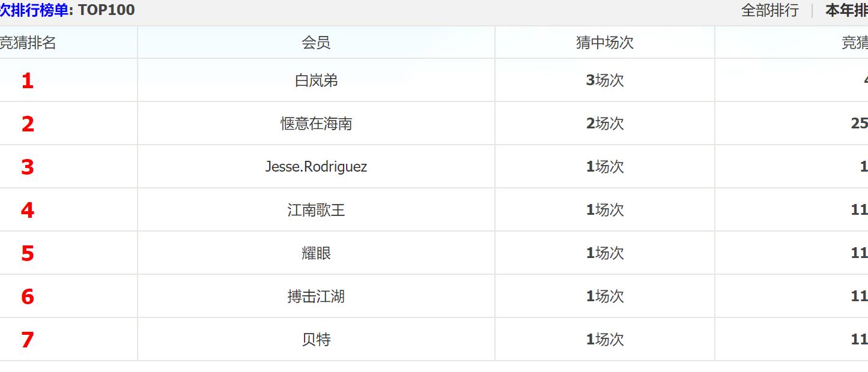The width and height of the screenshot is (868, 372).
Task: Click the red rank number 4
Action: (x=28, y=211)
